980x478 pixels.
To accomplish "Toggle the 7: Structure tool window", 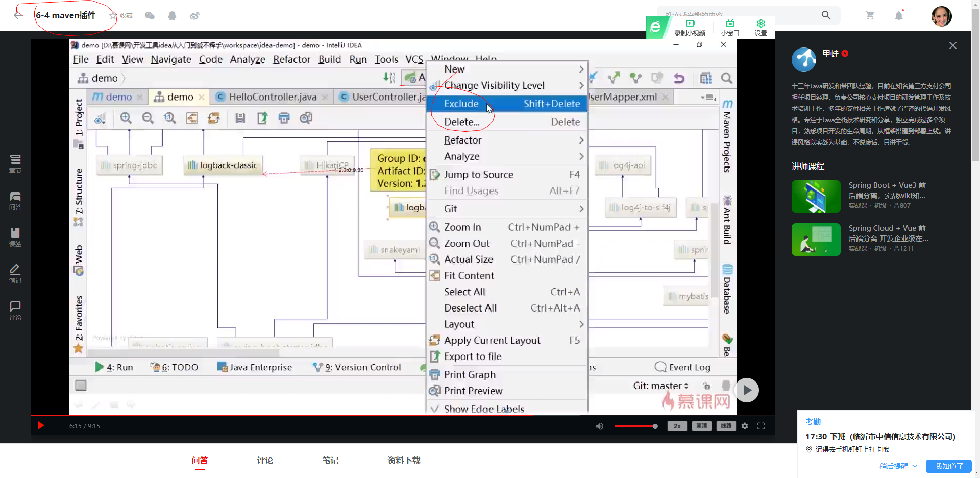I will (79, 197).
